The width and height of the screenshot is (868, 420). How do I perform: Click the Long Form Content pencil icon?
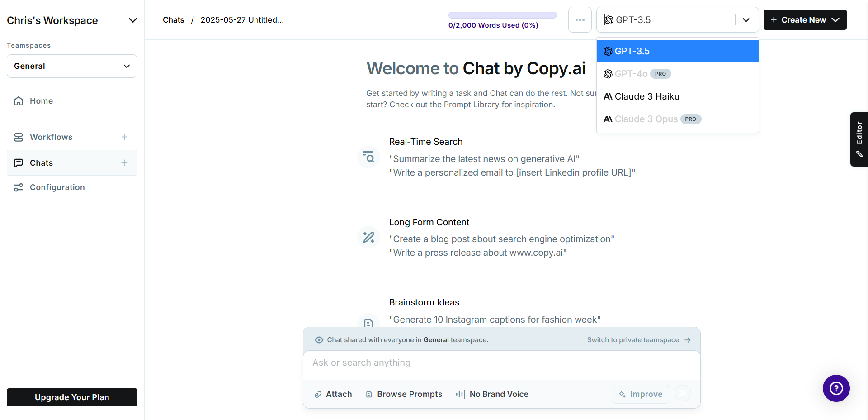(368, 237)
